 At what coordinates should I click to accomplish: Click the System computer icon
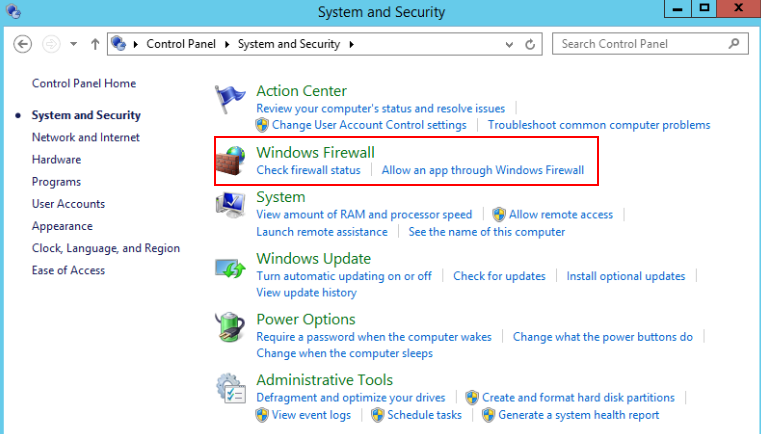(231, 206)
